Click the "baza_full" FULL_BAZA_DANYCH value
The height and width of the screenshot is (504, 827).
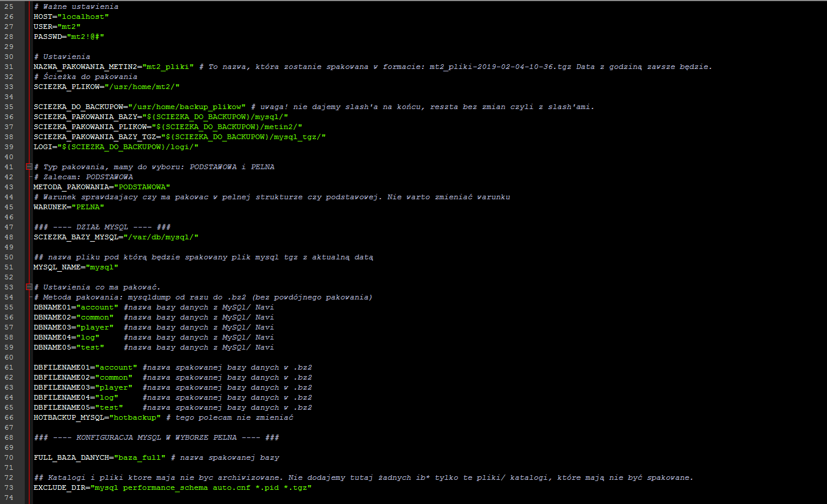[140, 457]
